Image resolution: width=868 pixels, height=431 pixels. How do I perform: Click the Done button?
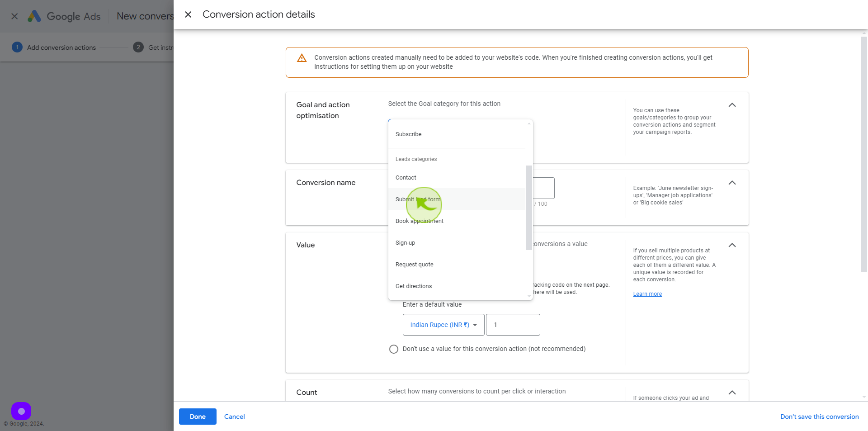pyautogui.click(x=198, y=417)
